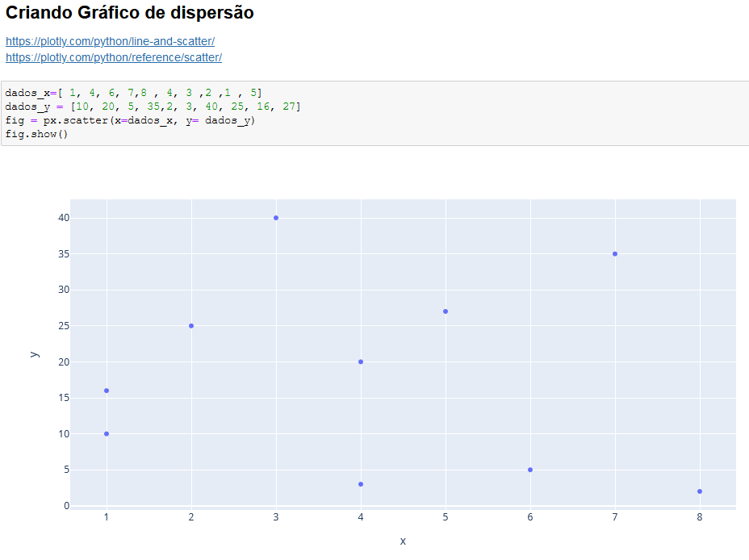Image resolution: width=749 pixels, height=560 pixels.
Task: Open the plotly line-and-scatter documentation link
Action: [x=110, y=41]
